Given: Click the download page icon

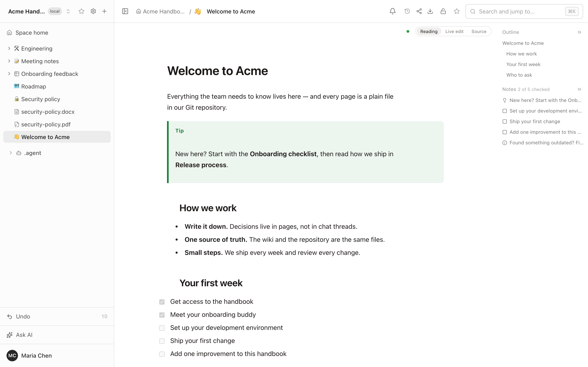Looking at the screenshot, I should point(430,11).
